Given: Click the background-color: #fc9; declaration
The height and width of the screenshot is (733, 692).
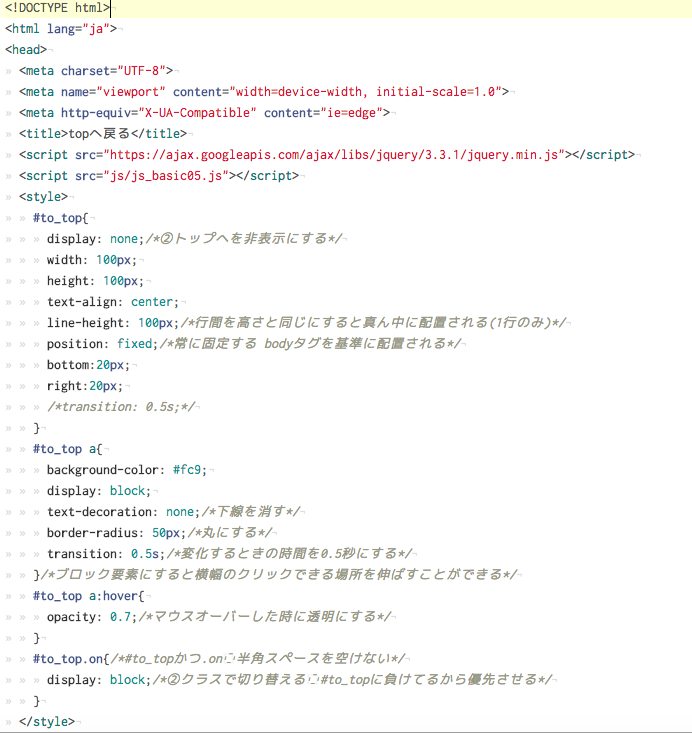Looking at the screenshot, I should pos(127,470).
